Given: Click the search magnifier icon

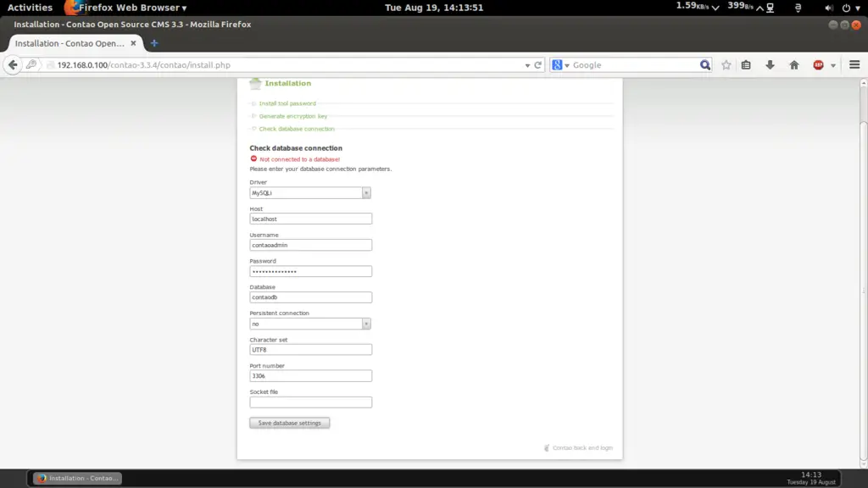Looking at the screenshot, I should tap(704, 64).
